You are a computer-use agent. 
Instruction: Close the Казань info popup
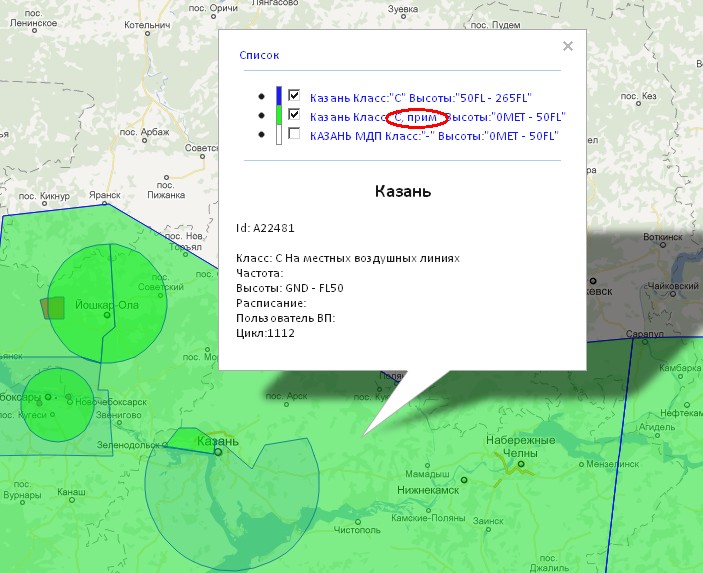click(x=568, y=46)
